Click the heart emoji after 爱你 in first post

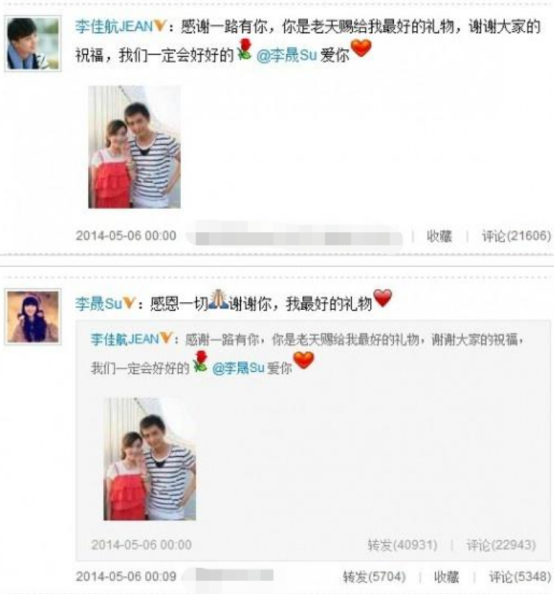tap(361, 49)
